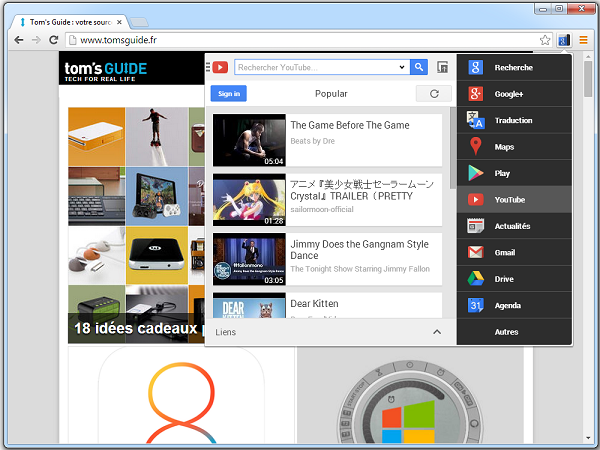The width and height of the screenshot is (600, 450).
Task: Open the Sailor Moon Crystal trailer title
Action: pyautogui.click(x=362, y=190)
